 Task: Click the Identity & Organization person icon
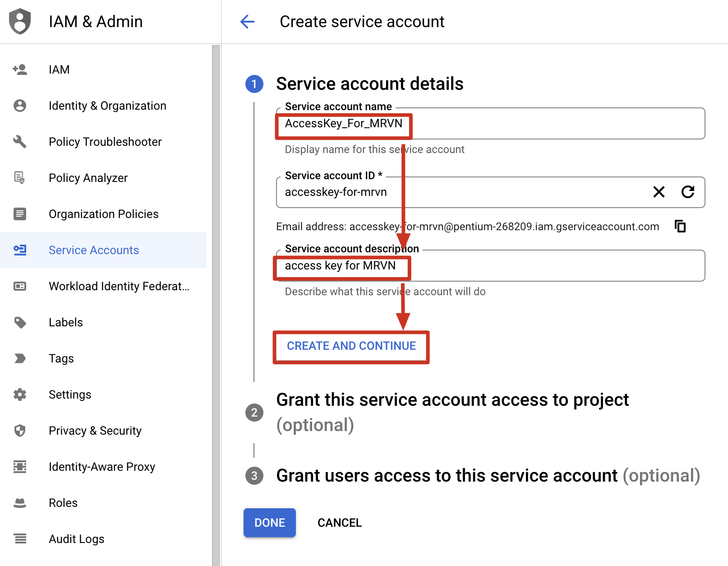point(20,106)
